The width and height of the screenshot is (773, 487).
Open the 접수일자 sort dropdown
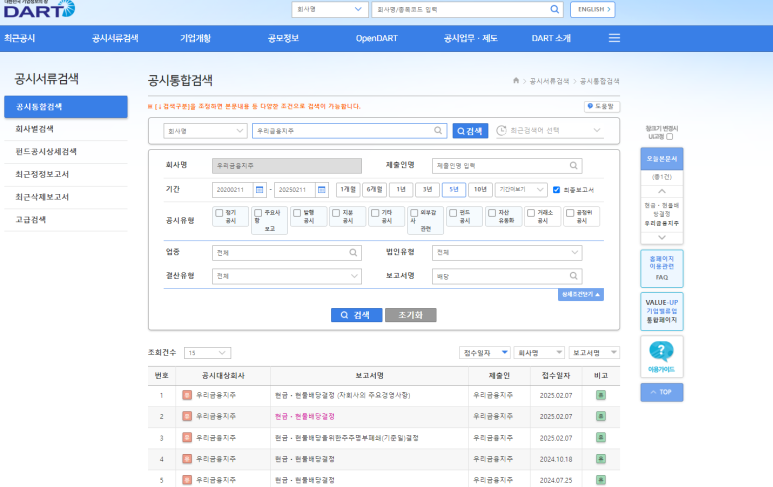pos(485,352)
